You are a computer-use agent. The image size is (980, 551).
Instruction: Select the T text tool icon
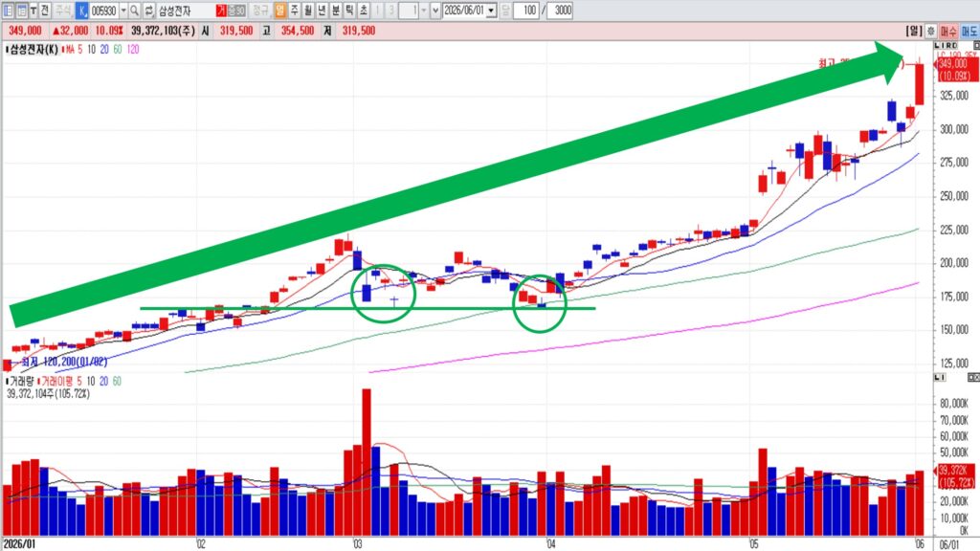pyautogui.click(x=33, y=11)
